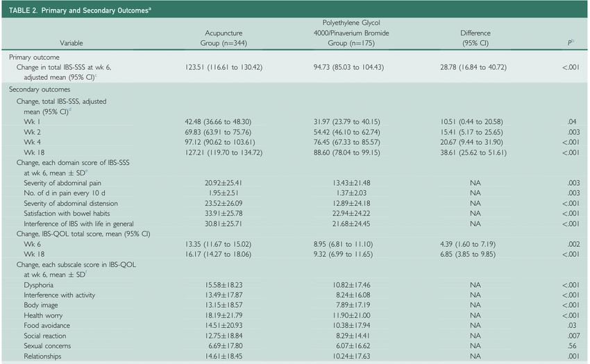The image size is (590, 364).
Task: Select Severity of abdominal pain row label
Action: 62,183
